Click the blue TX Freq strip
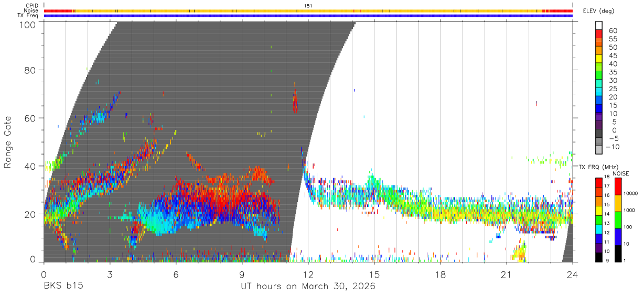 coord(308,16)
